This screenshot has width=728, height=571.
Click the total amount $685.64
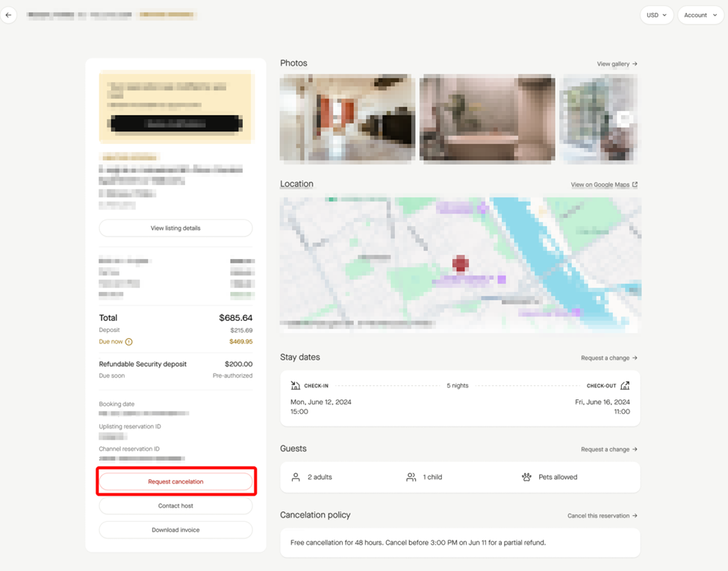(x=236, y=318)
